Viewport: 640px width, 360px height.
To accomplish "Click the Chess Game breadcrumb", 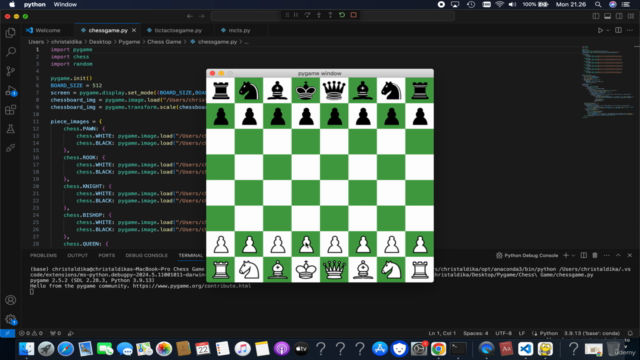I will [x=164, y=42].
